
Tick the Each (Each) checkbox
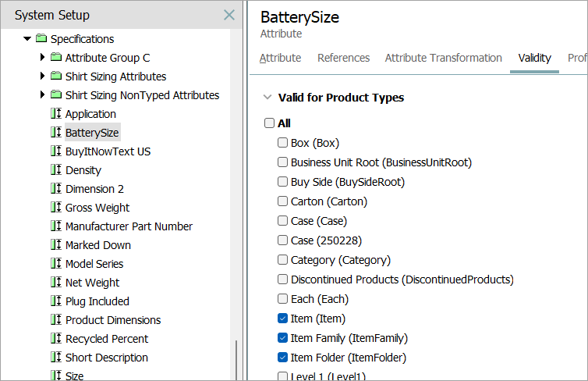(282, 299)
